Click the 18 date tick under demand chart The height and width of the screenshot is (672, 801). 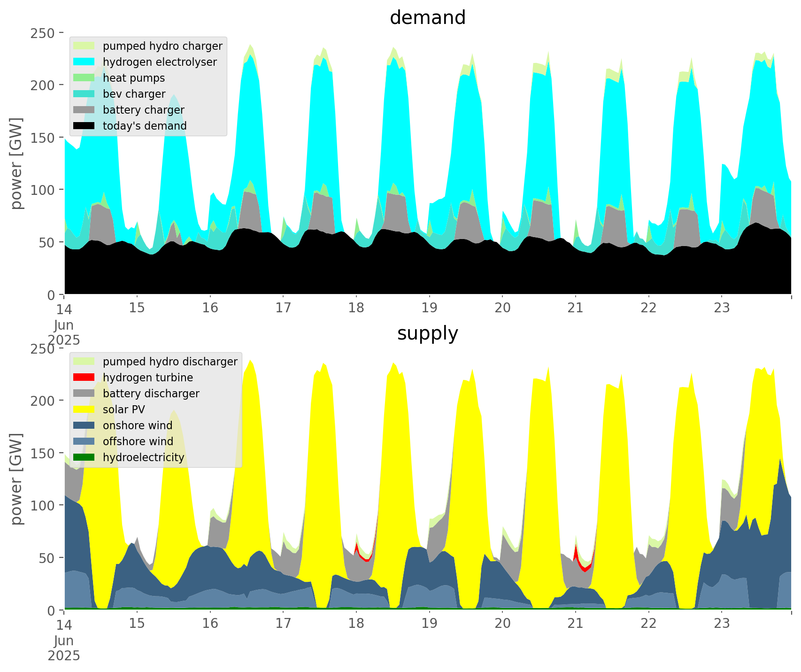pyautogui.click(x=356, y=308)
